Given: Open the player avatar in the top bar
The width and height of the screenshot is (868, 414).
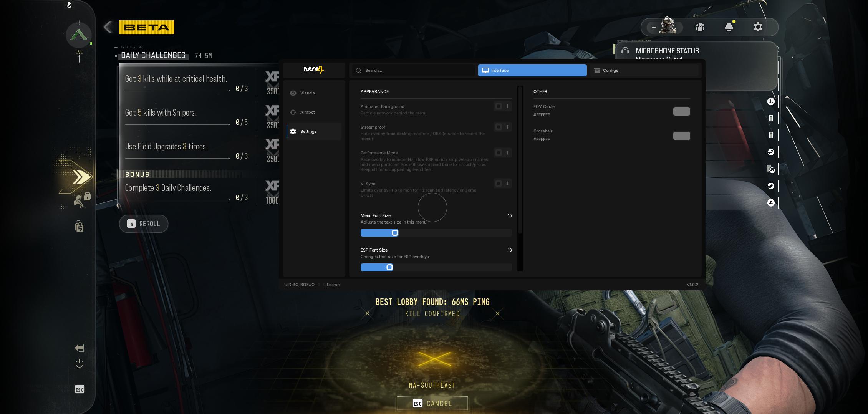Looking at the screenshot, I should 668,26.
